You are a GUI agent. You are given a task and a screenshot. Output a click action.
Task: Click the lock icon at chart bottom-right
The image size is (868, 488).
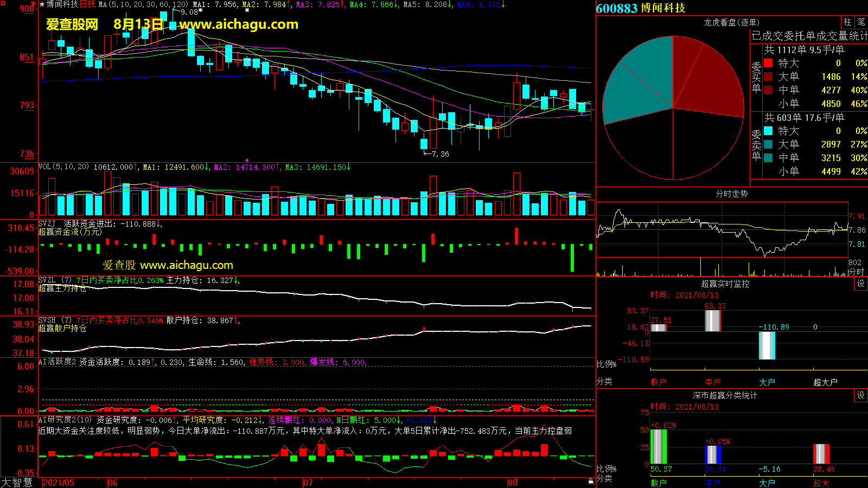pyautogui.click(x=591, y=481)
